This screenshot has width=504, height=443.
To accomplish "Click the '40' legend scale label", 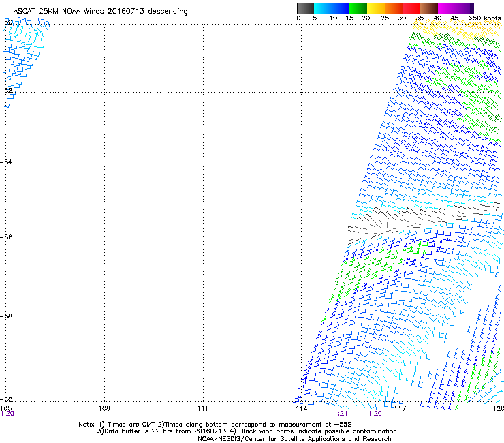I will (x=437, y=18).
